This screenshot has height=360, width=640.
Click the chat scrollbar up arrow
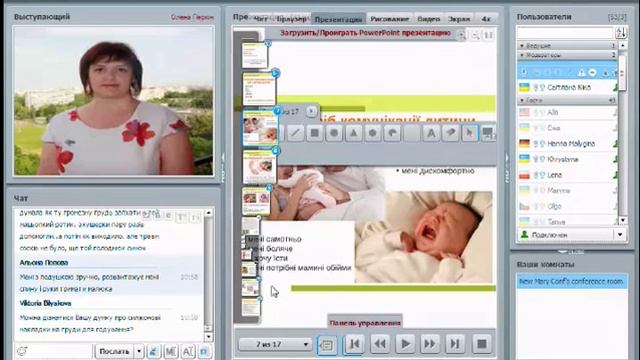[x=208, y=213]
